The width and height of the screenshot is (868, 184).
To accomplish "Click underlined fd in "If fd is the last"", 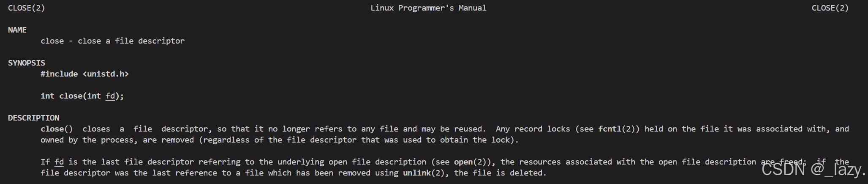I will click(59, 162).
